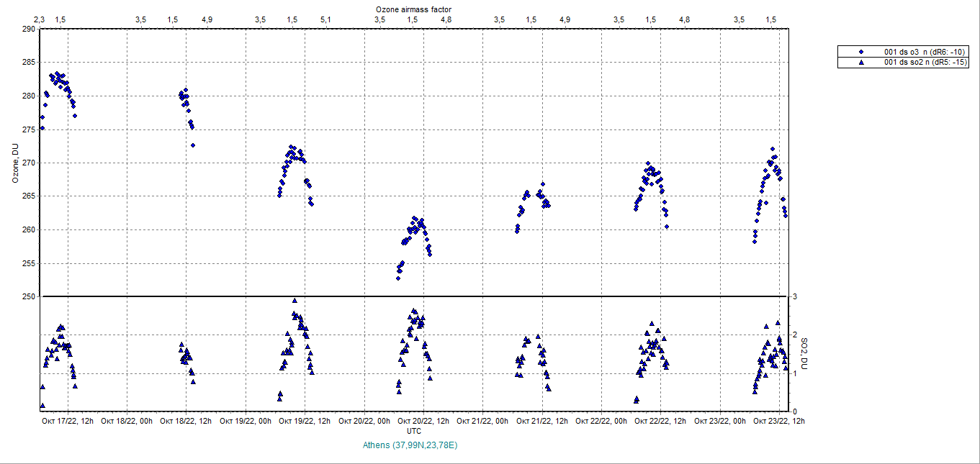The image size is (980, 464).
Task: Click the highest ozone diamond on Oct 23
Action: point(773,149)
